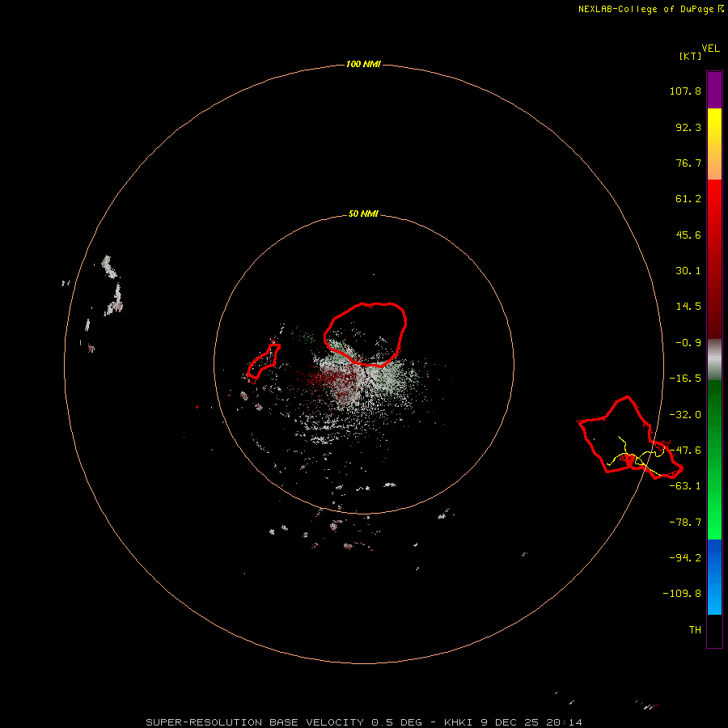The image size is (728, 728).
Task: Select the 107.8 legend value
Action: click(x=685, y=91)
